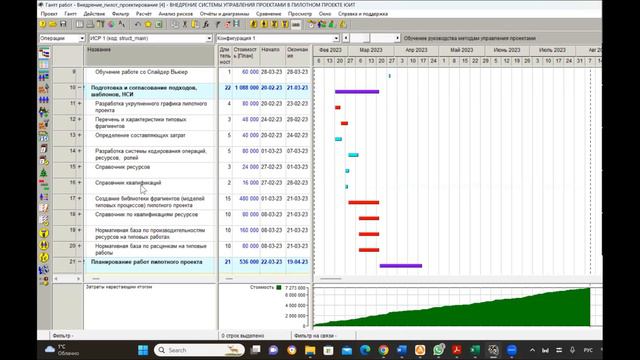Select the Обучение работе со Спайдер Вьюер row
The image size is (640, 360).
pos(141,72)
